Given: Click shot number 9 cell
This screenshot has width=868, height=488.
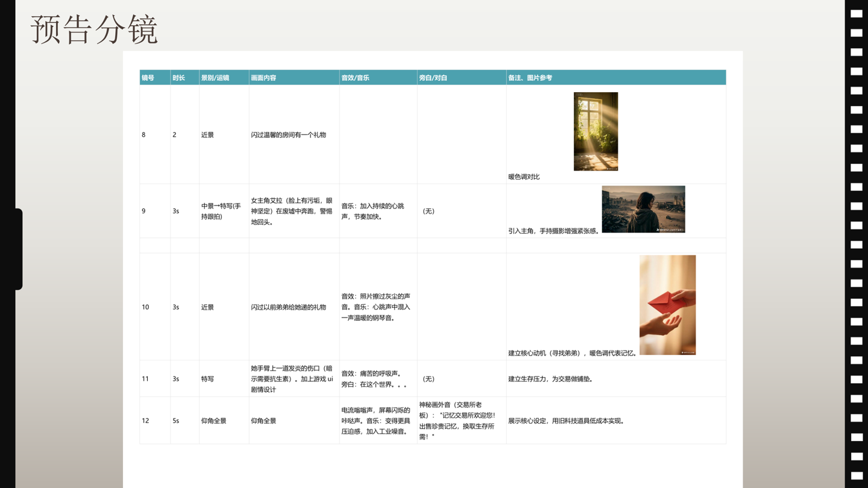Looking at the screenshot, I should click(x=155, y=211).
